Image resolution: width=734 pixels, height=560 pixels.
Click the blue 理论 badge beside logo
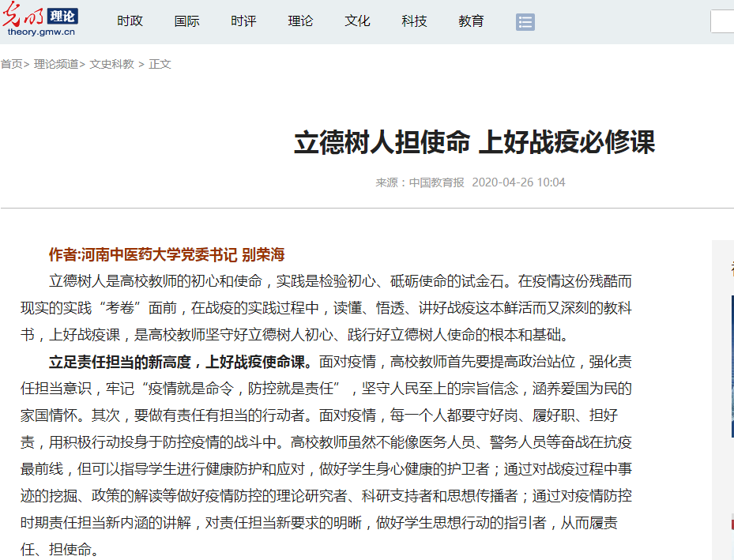click(x=62, y=16)
